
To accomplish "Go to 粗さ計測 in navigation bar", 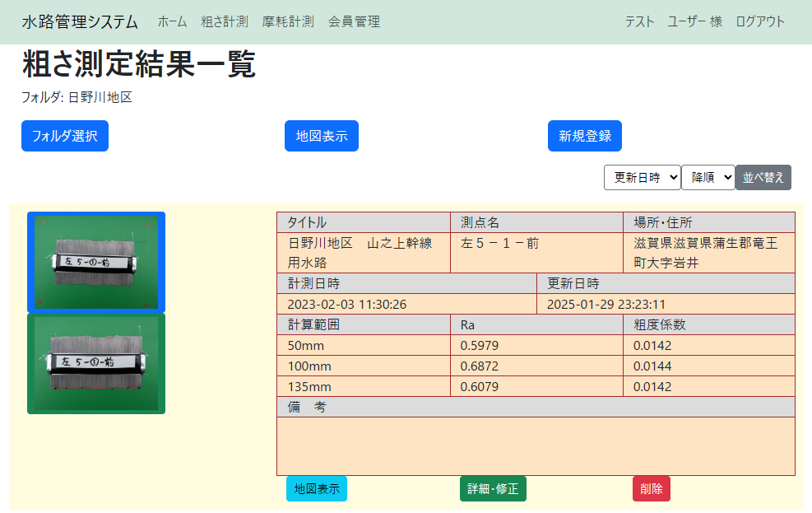I will [x=225, y=21].
